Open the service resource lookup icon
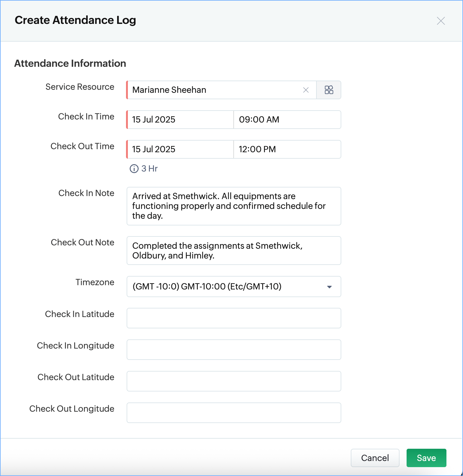The image size is (463, 476). coord(329,90)
